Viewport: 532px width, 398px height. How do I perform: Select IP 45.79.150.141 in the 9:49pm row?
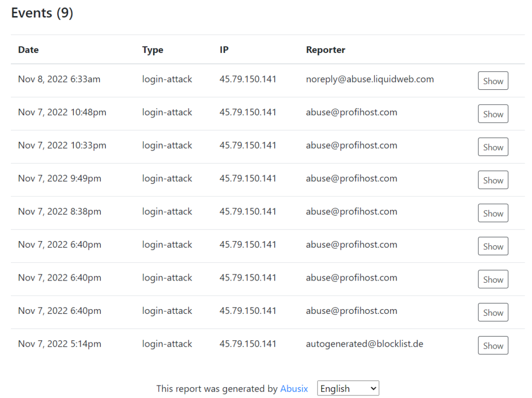coord(248,178)
